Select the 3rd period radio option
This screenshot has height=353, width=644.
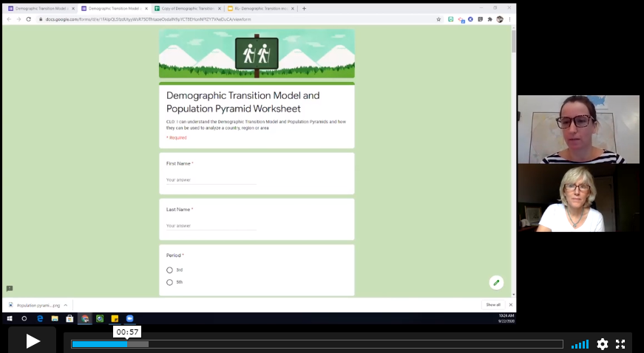pos(169,270)
